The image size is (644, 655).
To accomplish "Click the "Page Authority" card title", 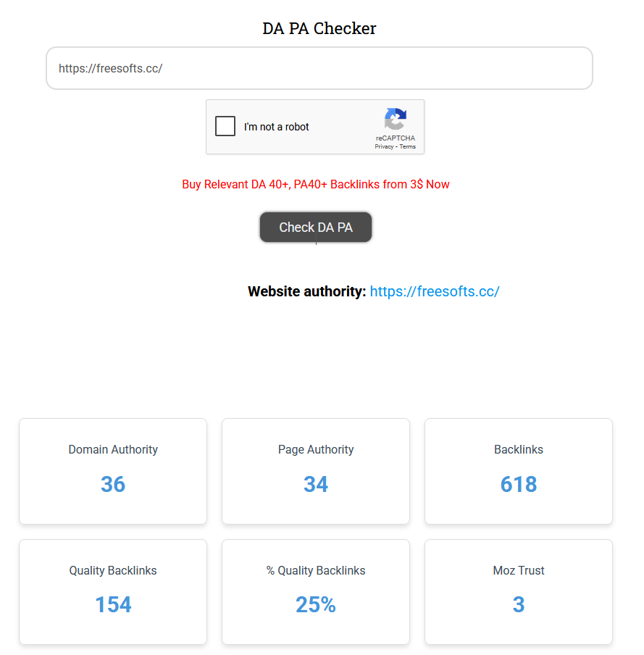I will tap(316, 449).
